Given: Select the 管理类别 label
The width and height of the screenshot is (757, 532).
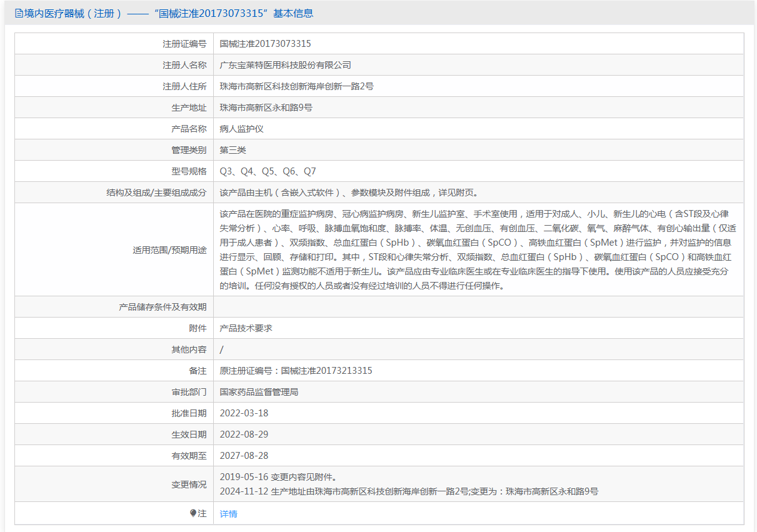Looking at the screenshot, I should tap(189, 150).
